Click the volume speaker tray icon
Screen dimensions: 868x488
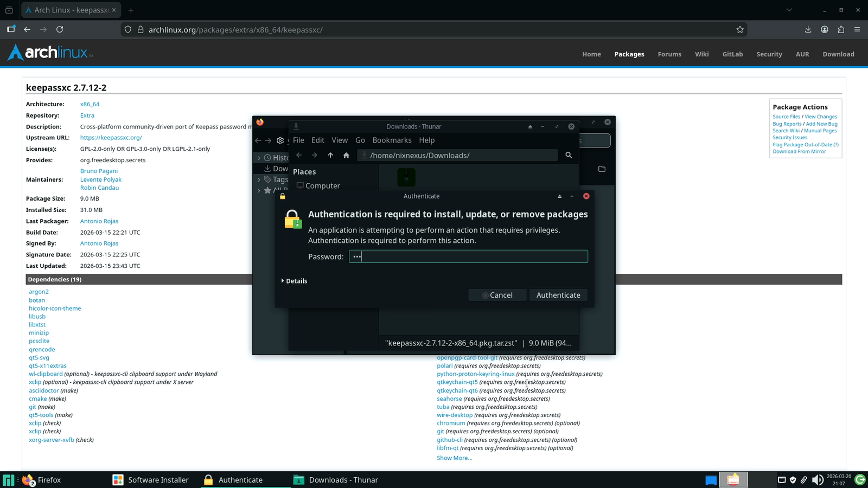point(817,480)
